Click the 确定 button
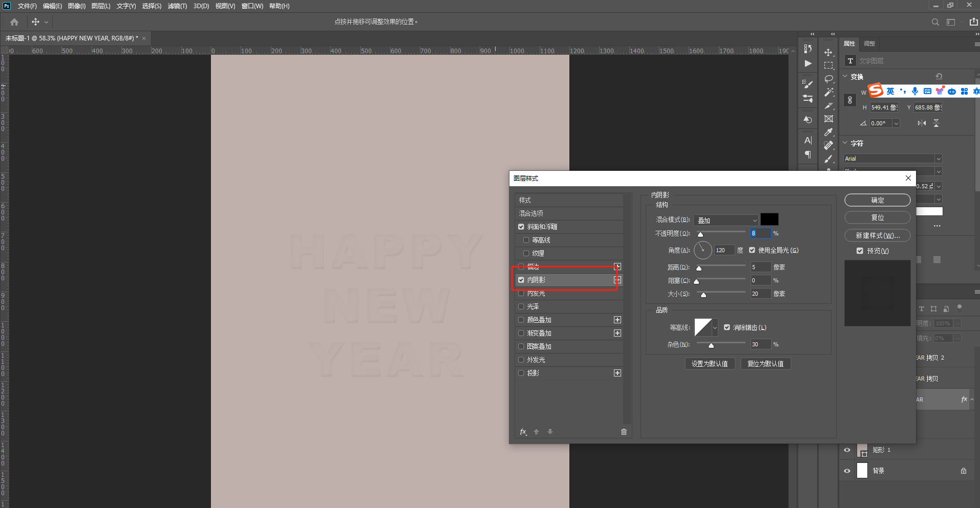The image size is (980, 508). click(877, 200)
